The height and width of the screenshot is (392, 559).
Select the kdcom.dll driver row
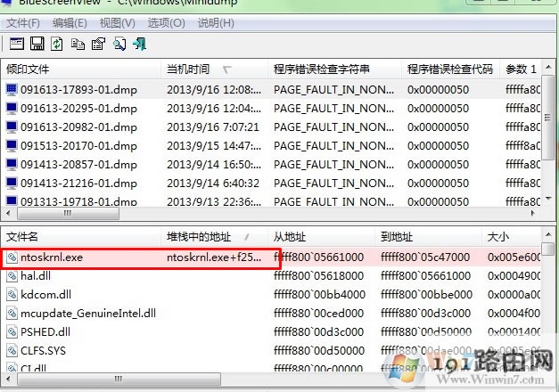click(x=271, y=294)
